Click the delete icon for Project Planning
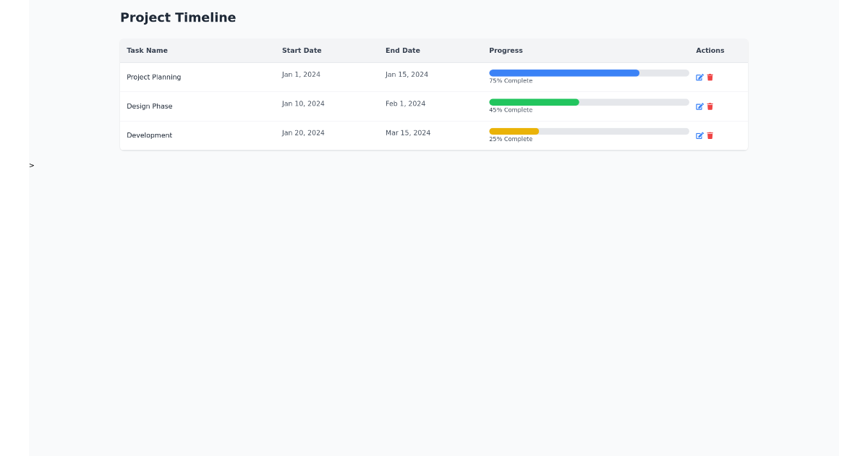Screen dimensions: 868x456 710,77
